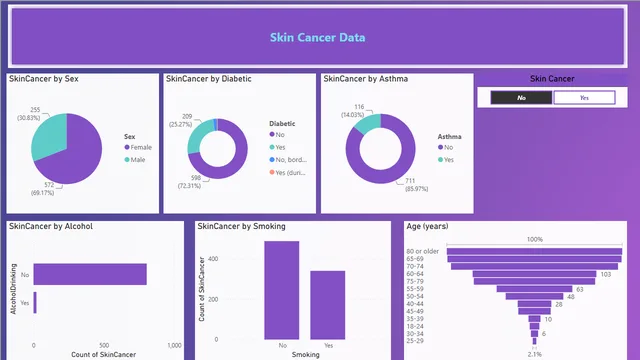This screenshot has height=360, width=640.
Task: Click the 572 (69.17%) data label
Action: (43, 189)
